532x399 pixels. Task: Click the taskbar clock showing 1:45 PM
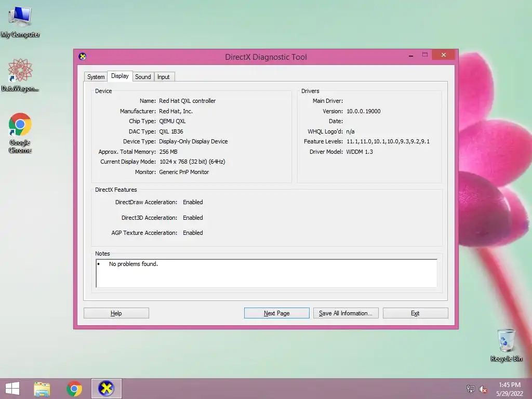509,389
